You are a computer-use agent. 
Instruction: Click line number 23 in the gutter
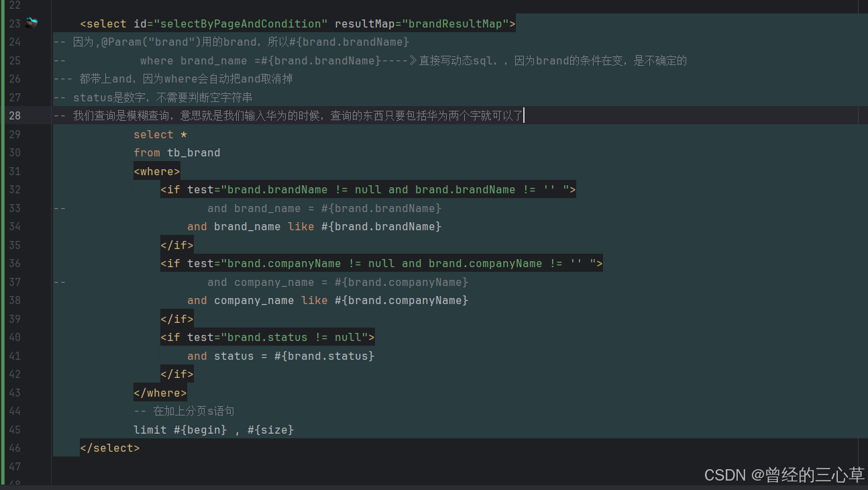coord(15,24)
